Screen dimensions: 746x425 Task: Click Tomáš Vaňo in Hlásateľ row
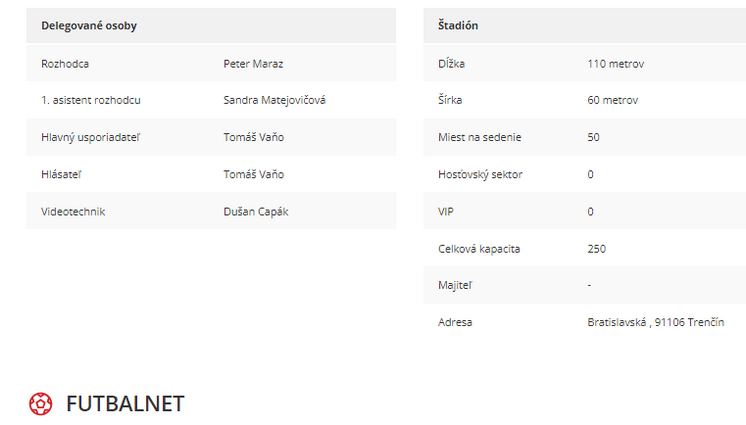point(254,174)
